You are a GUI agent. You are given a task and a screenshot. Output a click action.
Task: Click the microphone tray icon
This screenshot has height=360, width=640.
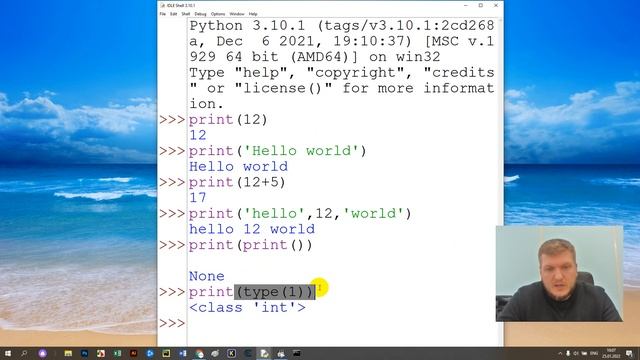click(x=568, y=353)
